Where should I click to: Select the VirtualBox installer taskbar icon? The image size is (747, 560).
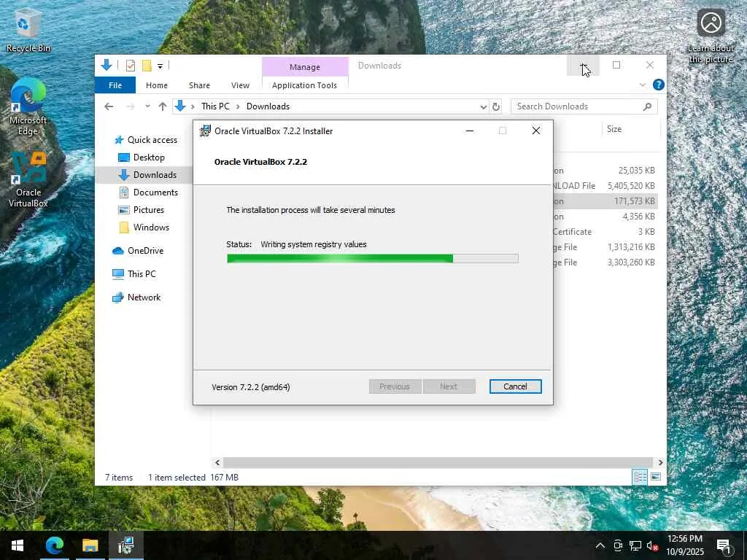pos(126,545)
